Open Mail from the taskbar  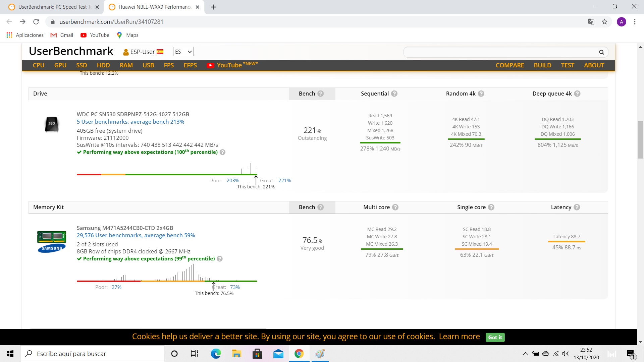point(278,354)
